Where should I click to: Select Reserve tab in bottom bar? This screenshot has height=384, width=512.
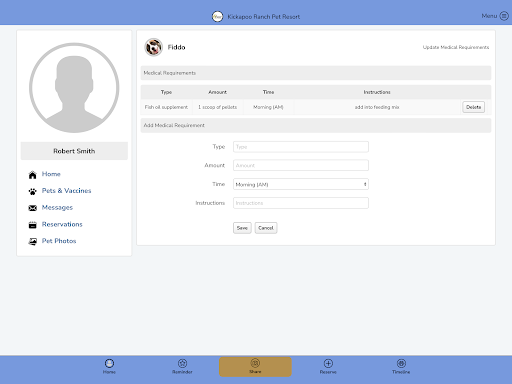click(x=328, y=367)
